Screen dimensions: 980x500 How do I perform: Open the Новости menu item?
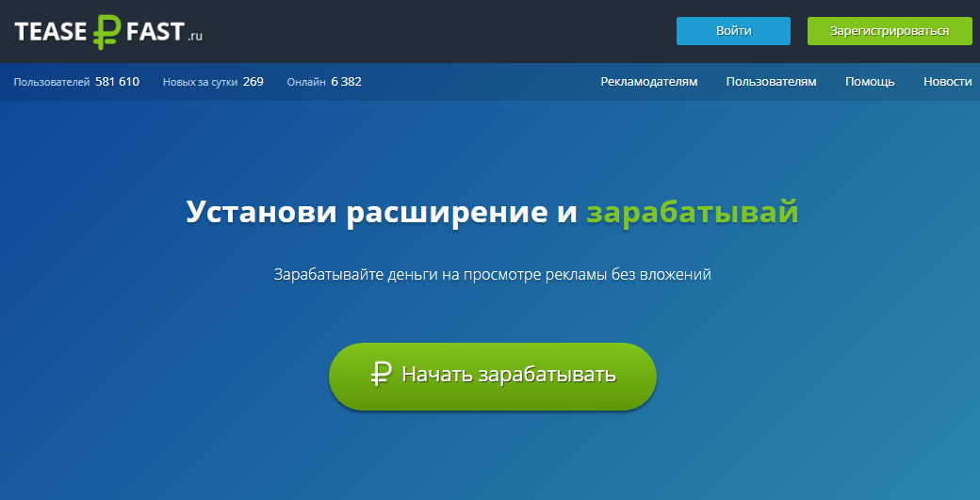point(948,82)
